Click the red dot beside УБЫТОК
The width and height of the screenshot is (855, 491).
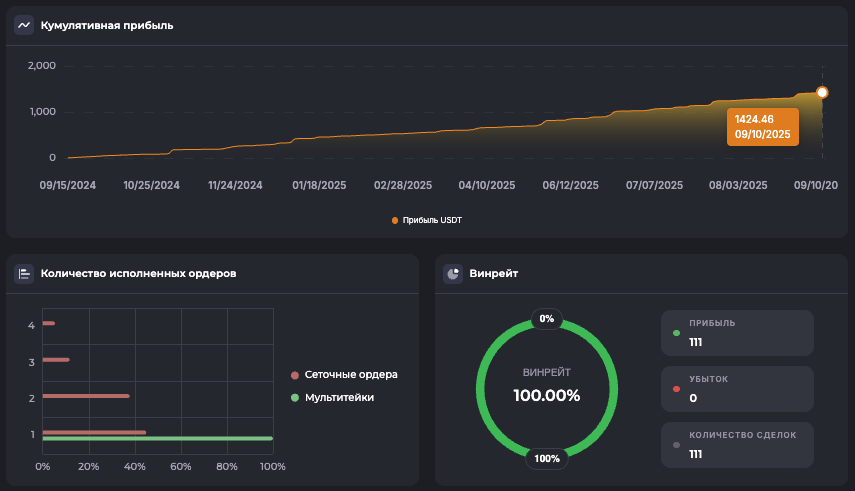coord(677,389)
